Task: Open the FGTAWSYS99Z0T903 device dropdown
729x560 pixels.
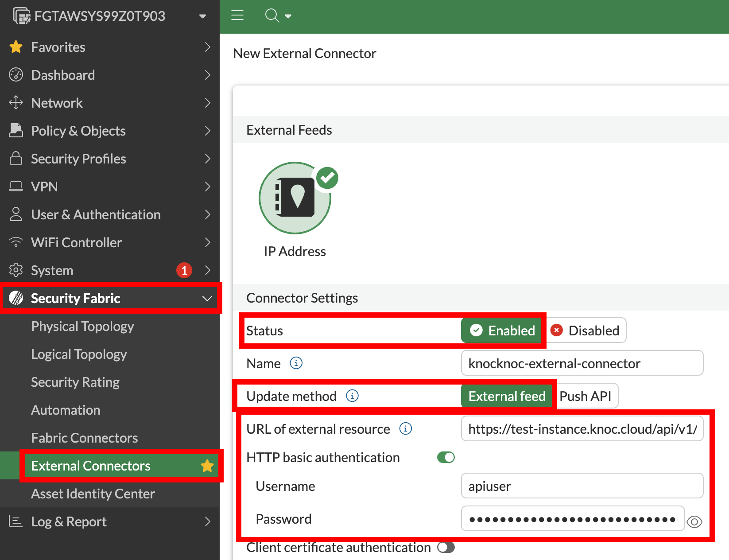Action: (202, 16)
